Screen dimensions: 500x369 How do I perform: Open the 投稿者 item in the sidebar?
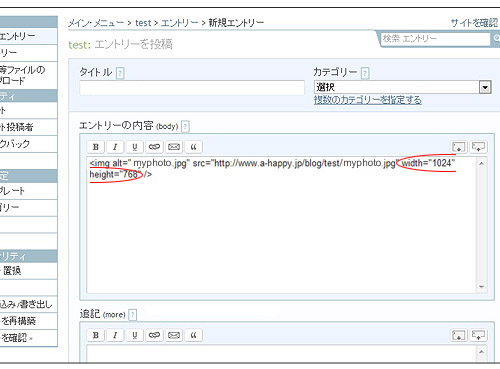28,127
